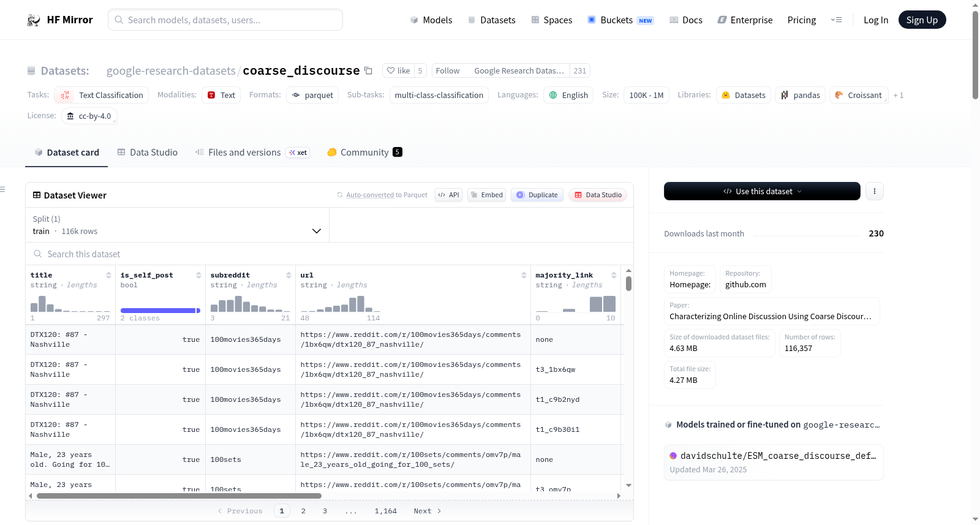Click the Sign Up button
Image resolution: width=980 pixels, height=525 pixels.
click(922, 20)
